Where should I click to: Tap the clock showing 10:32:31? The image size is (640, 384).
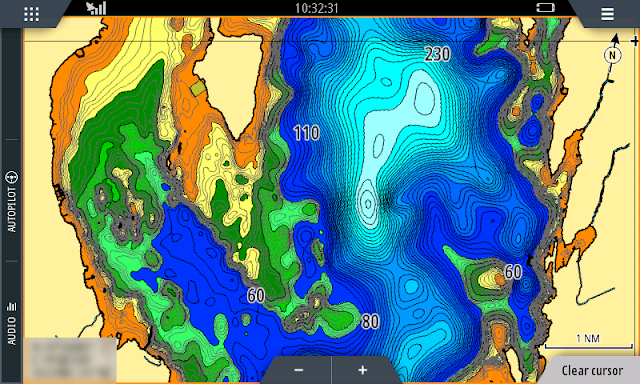[317, 8]
